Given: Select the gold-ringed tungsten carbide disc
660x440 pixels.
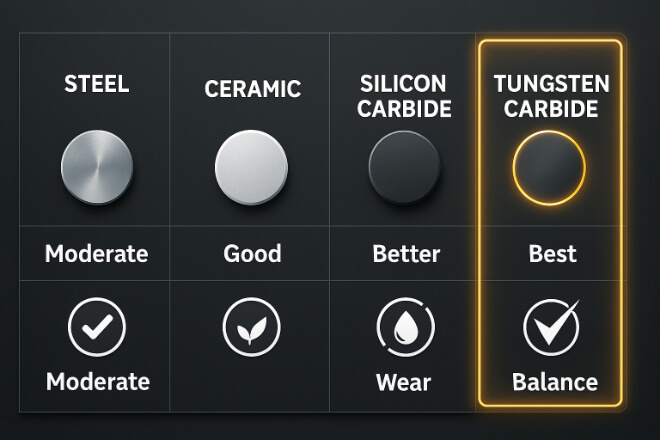Looking at the screenshot, I should coord(549,168).
